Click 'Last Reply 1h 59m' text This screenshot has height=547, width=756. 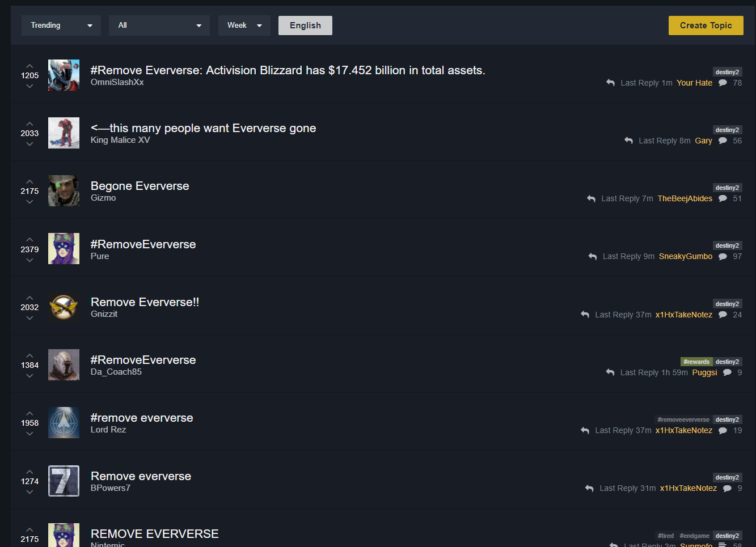654,372
